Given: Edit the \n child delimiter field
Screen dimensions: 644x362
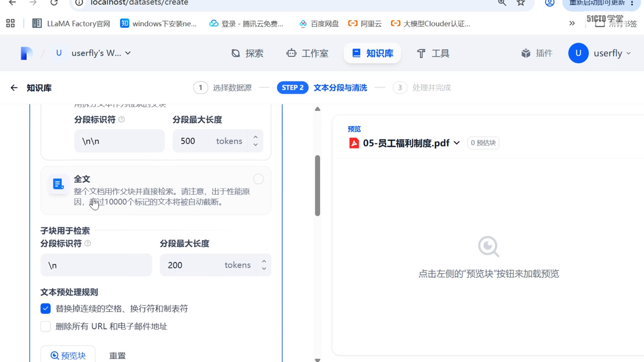Looking at the screenshot, I should point(96,265).
